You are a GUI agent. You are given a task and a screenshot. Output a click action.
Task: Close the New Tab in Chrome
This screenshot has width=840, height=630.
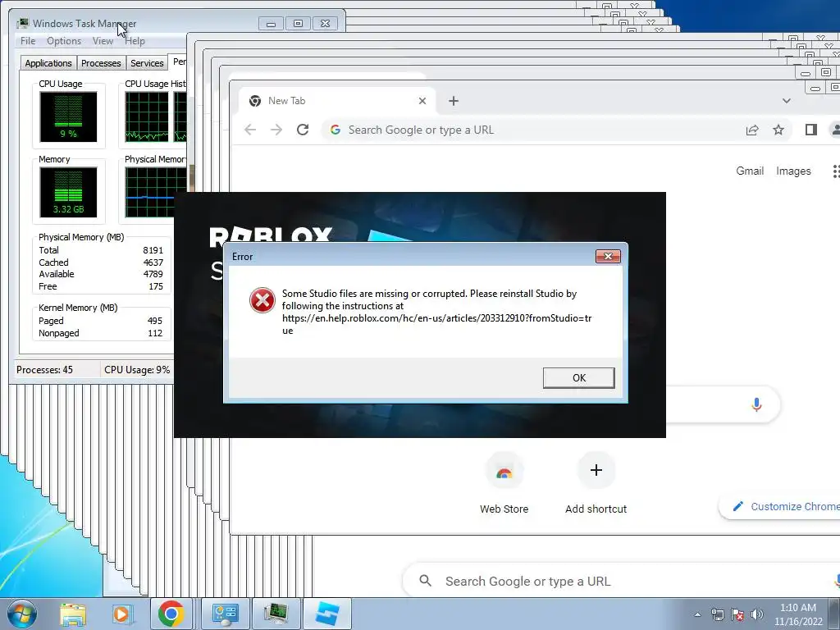pos(422,101)
